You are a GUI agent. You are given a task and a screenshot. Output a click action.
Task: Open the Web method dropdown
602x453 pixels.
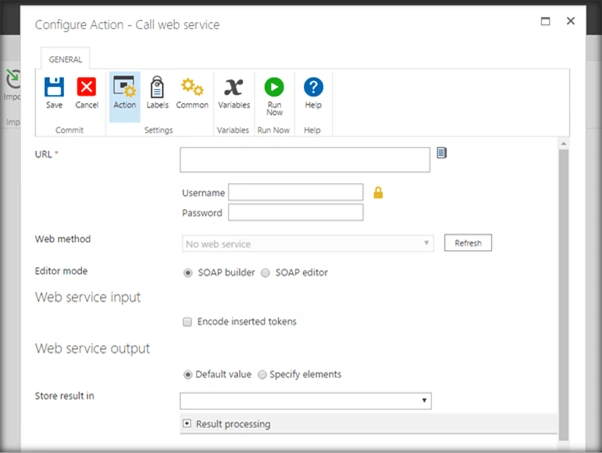coord(308,243)
